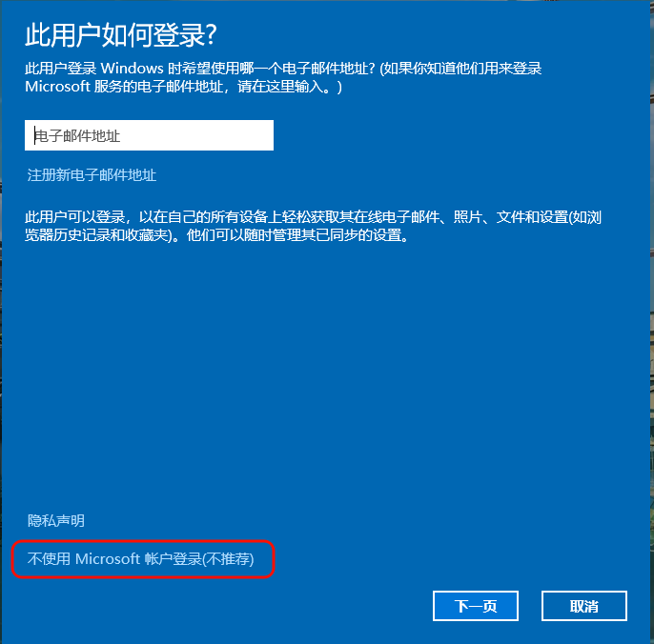Open the 注册新电子邮件地址 link

click(x=92, y=175)
